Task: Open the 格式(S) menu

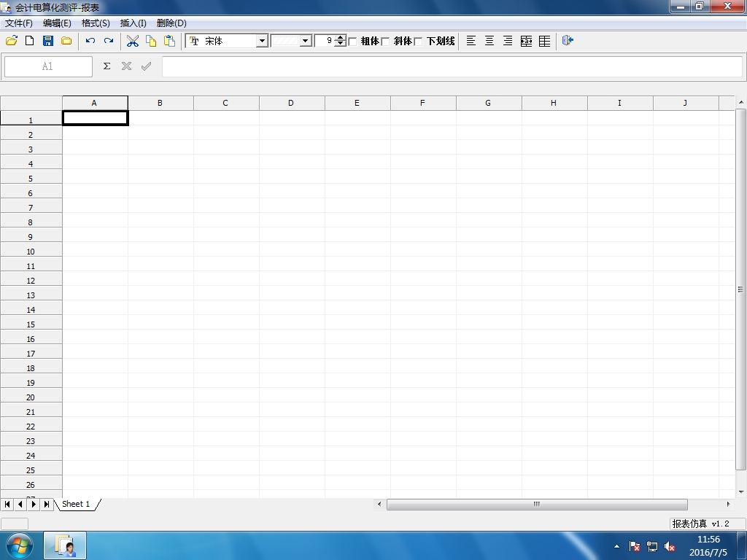Action: (x=96, y=23)
